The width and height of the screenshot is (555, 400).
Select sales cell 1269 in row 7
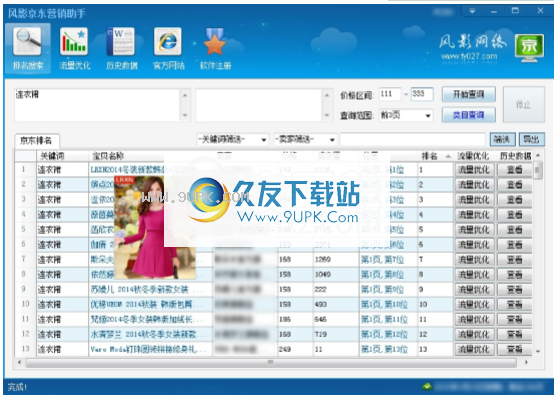click(x=336, y=259)
